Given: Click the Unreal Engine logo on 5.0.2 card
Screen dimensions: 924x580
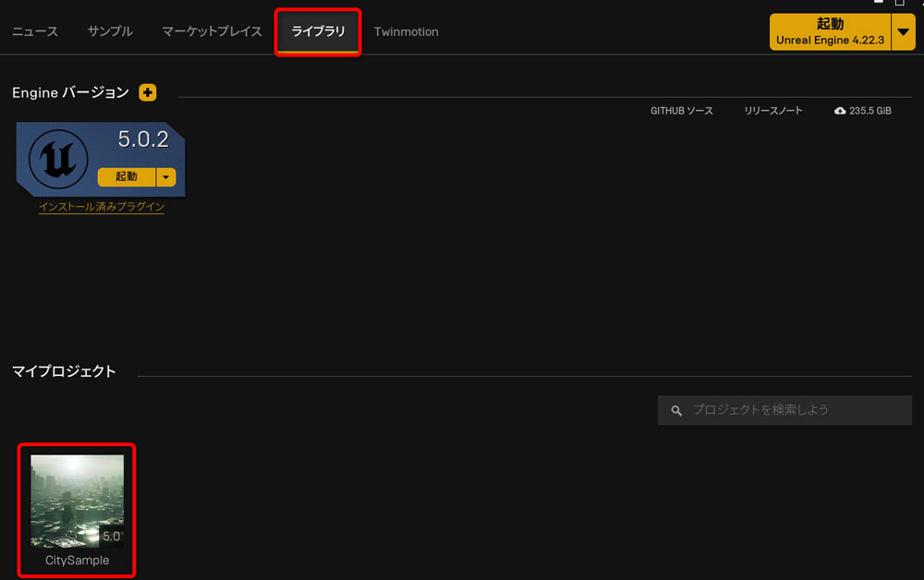Looking at the screenshot, I should (58, 159).
